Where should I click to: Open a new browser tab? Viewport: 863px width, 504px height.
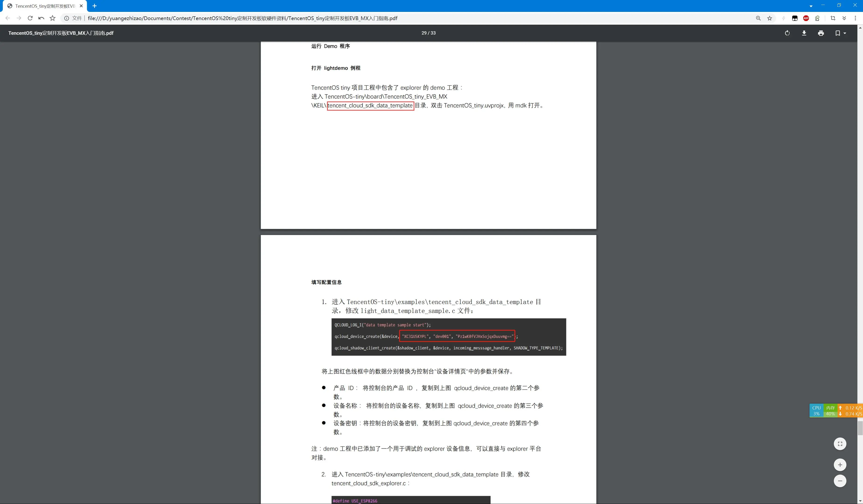click(x=95, y=6)
